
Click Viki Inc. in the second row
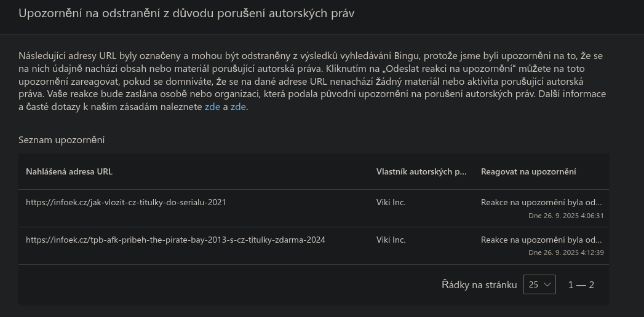pos(391,240)
